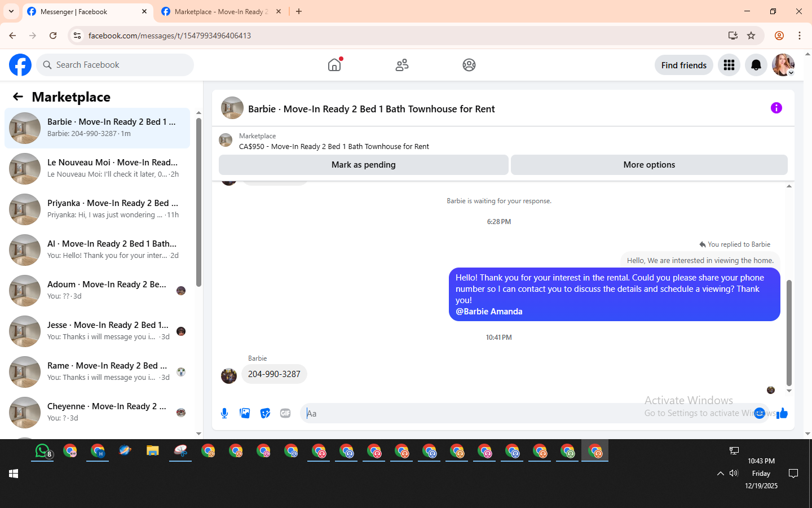Click the Find friends button
The image size is (812, 508).
[x=684, y=65]
